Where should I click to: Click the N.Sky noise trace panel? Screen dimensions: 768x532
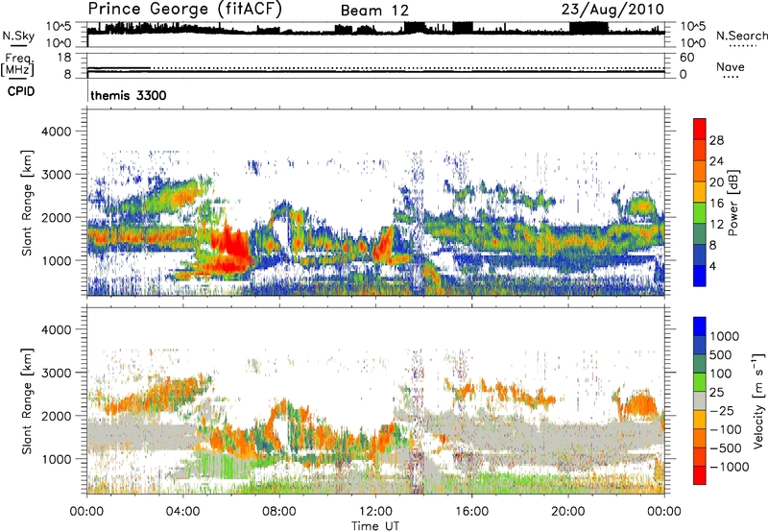coord(375,35)
